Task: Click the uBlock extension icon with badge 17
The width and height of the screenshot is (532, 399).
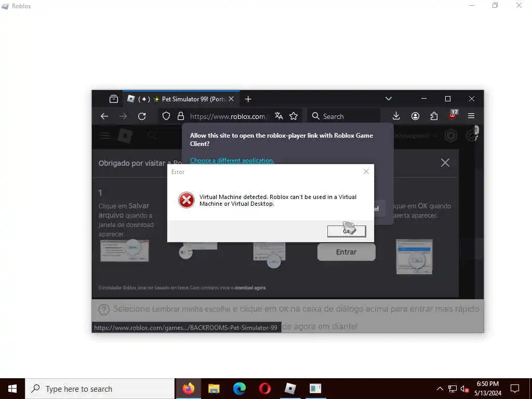Action: (x=453, y=115)
